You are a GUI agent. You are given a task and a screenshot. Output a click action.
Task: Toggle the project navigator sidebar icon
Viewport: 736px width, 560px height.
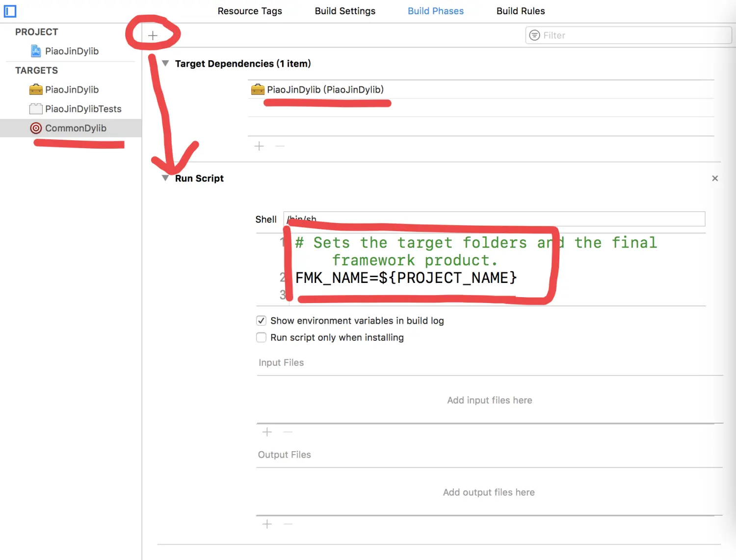(10, 11)
